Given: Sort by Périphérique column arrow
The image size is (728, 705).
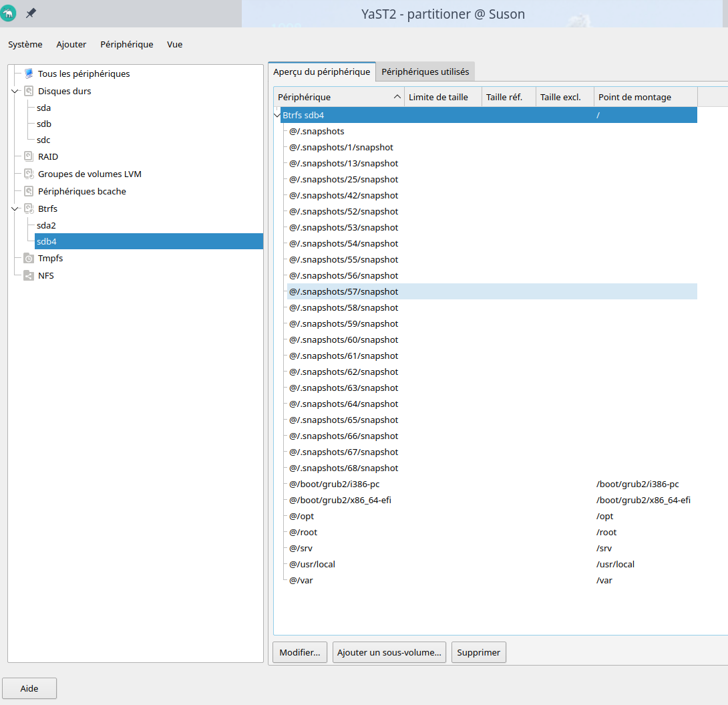Looking at the screenshot, I should tap(397, 97).
